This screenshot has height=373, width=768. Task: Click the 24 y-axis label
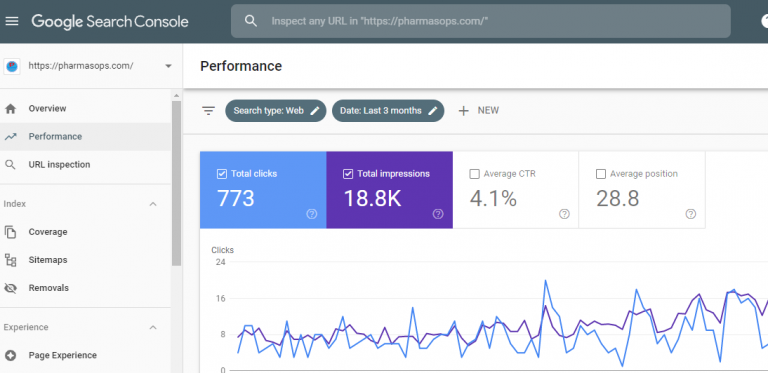point(220,262)
